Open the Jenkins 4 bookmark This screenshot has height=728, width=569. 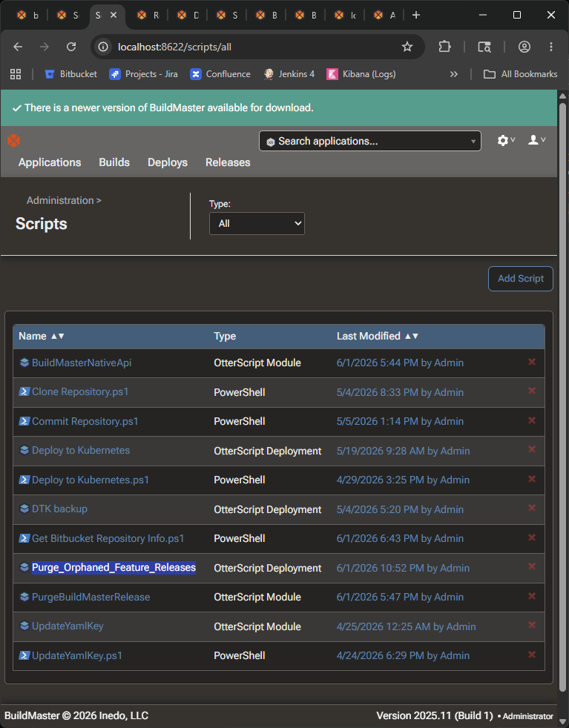289,74
